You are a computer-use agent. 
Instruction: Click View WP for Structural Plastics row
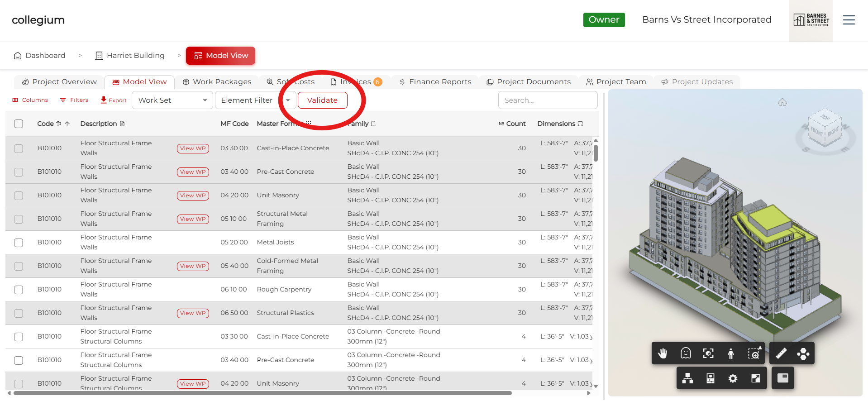point(193,313)
